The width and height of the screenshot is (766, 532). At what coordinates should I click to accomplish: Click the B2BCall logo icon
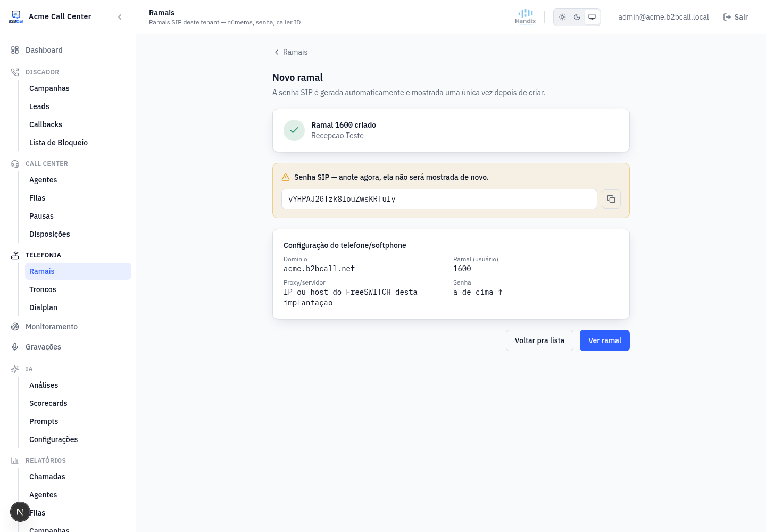pyautogui.click(x=16, y=16)
